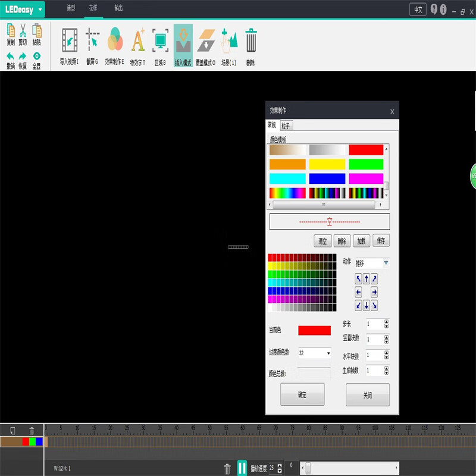The width and height of the screenshot is (476, 476).
Task: Toggle the 插入模式 insert mode button
Action: 183,40
